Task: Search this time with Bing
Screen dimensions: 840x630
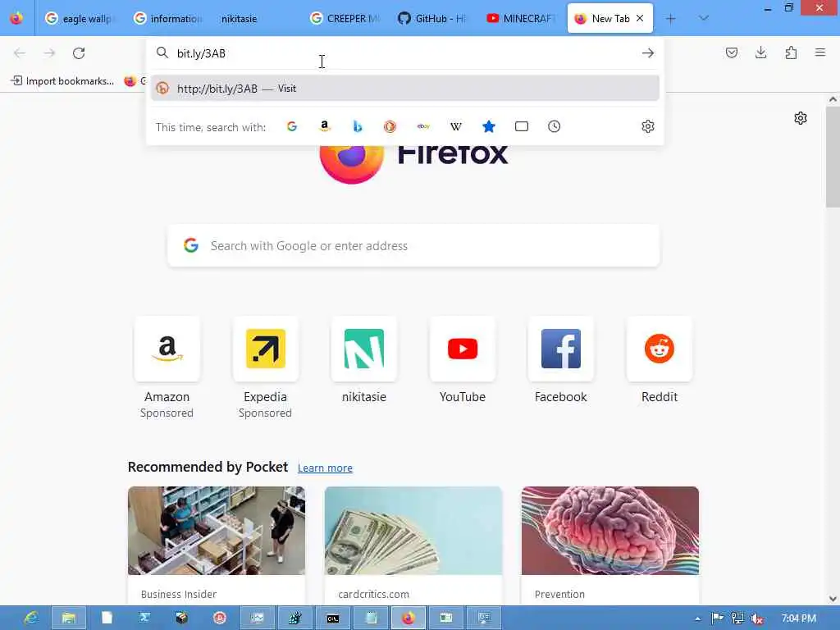Action: tap(358, 126)
